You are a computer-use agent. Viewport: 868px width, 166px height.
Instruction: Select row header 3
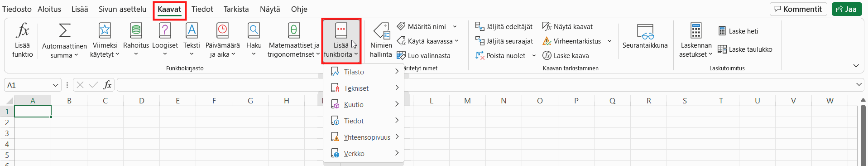7,133
